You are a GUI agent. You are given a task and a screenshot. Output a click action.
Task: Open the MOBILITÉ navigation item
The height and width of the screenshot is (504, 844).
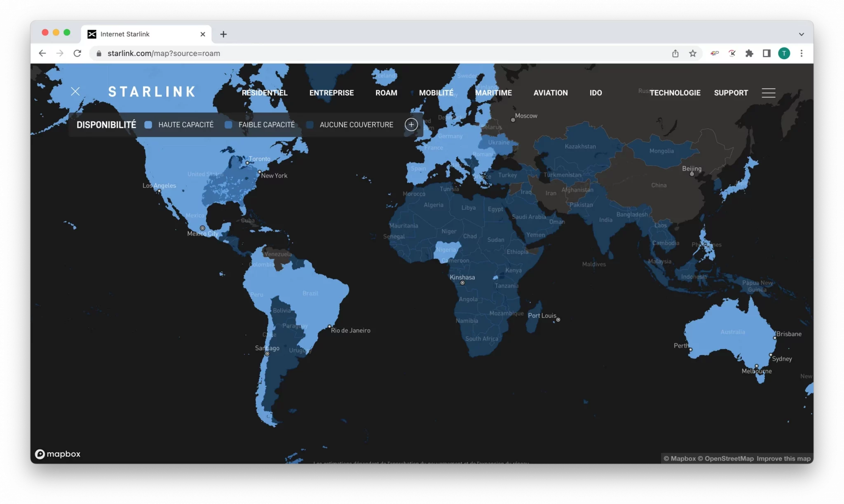tap(436, 93)
